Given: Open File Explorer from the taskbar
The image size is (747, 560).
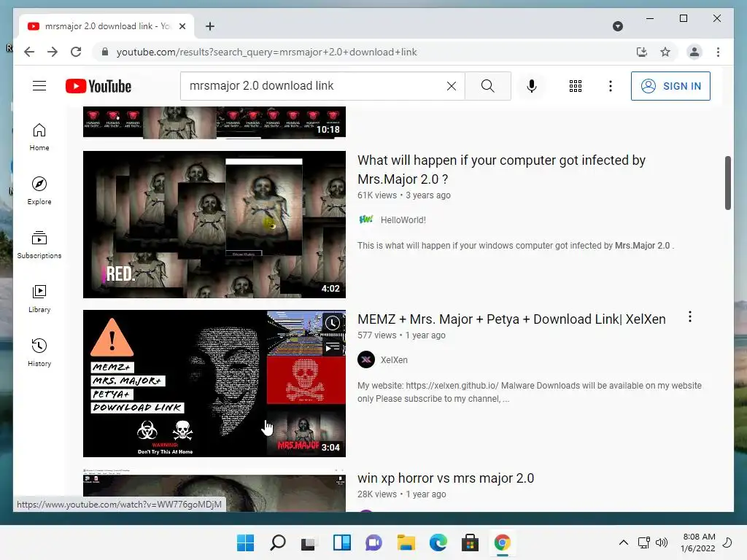Looking at the screenshot, I should (406, 542).
